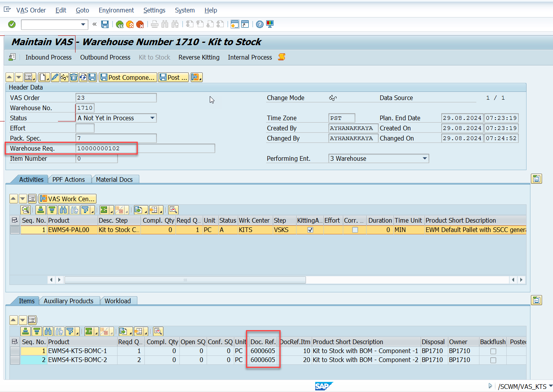The image size is (553, 392).
Task: Toggle the KittingA checkbox for EWMS4-PAL00
Action: (310, 230)
